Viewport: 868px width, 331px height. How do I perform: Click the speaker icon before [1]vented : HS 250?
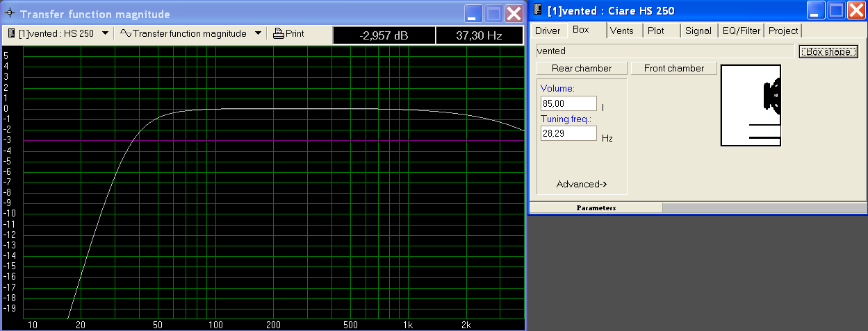click(x=12, y=33)
